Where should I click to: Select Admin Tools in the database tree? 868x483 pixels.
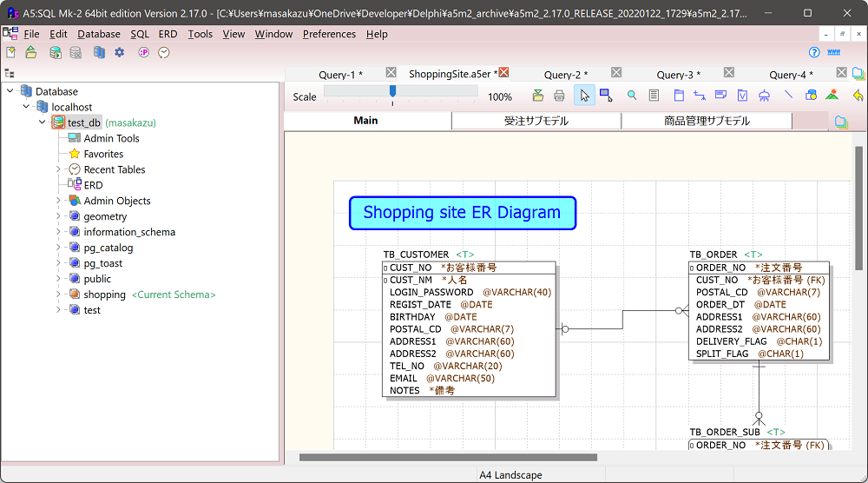(x=111, y=138)
